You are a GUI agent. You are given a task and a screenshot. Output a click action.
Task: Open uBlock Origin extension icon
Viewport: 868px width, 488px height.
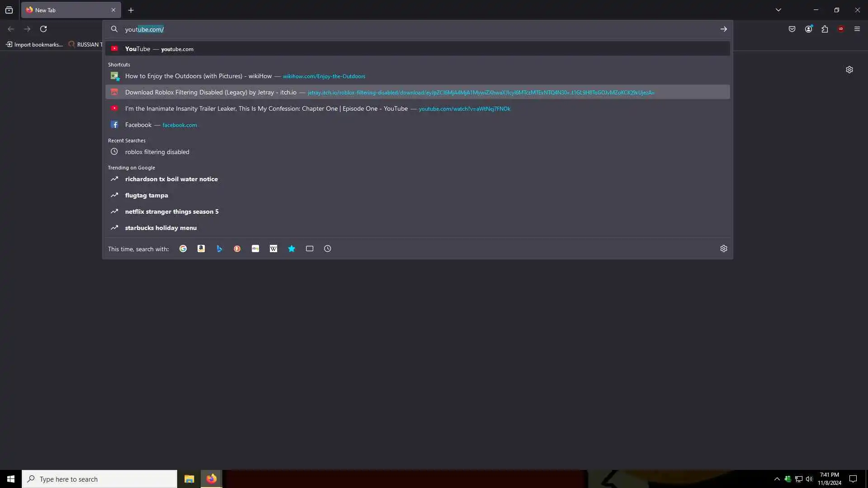[x=841, y=29]
